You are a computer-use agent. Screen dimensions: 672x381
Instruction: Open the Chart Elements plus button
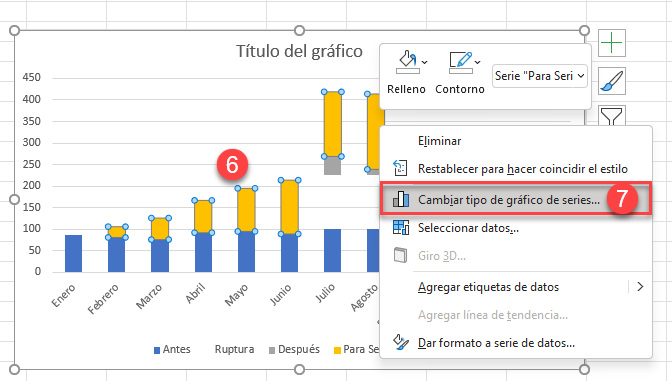pyautogui.click(x=612, y=43)
